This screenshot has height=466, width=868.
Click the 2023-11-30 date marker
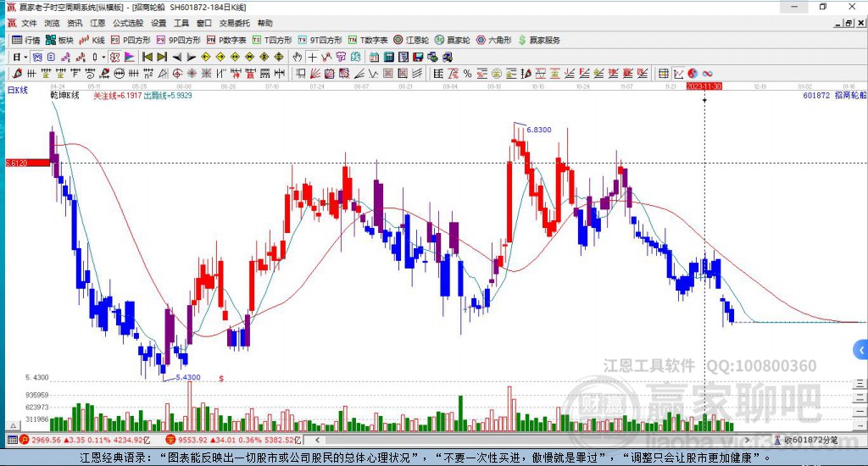pos(704,87)
